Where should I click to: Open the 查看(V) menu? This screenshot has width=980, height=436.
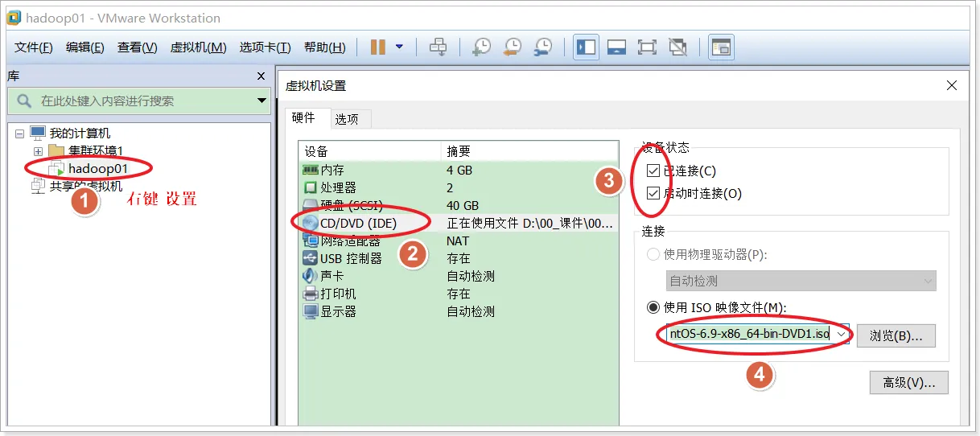[x=138, y=47]
